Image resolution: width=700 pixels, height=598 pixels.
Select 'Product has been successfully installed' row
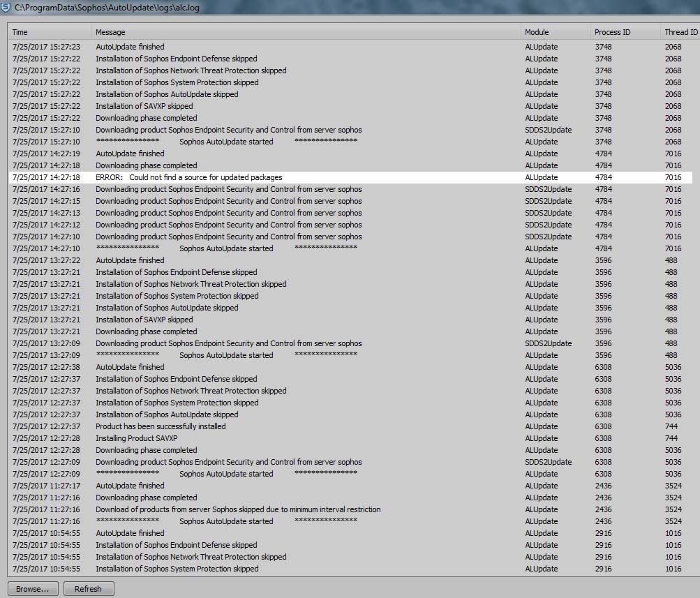pyautogui.click(x=350, y=426)
